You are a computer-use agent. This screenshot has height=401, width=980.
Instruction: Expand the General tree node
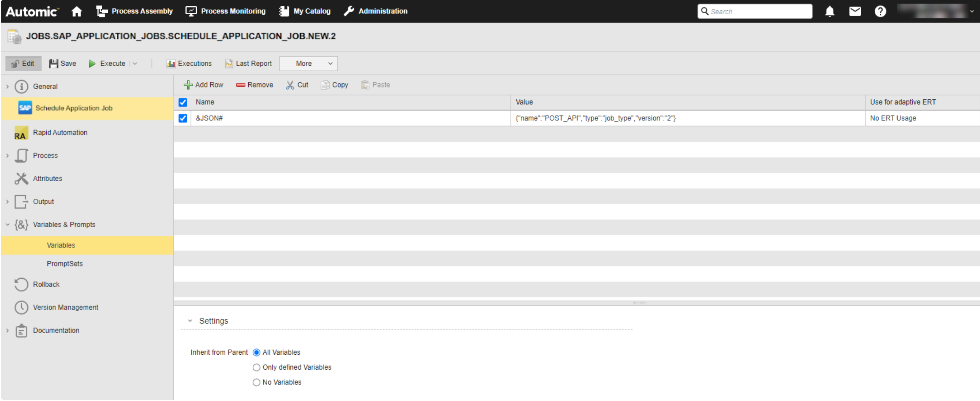point(7,86)
